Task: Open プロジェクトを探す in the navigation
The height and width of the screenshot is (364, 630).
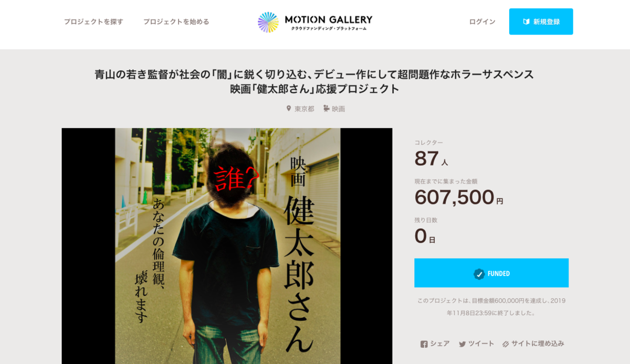Action: 93,22
